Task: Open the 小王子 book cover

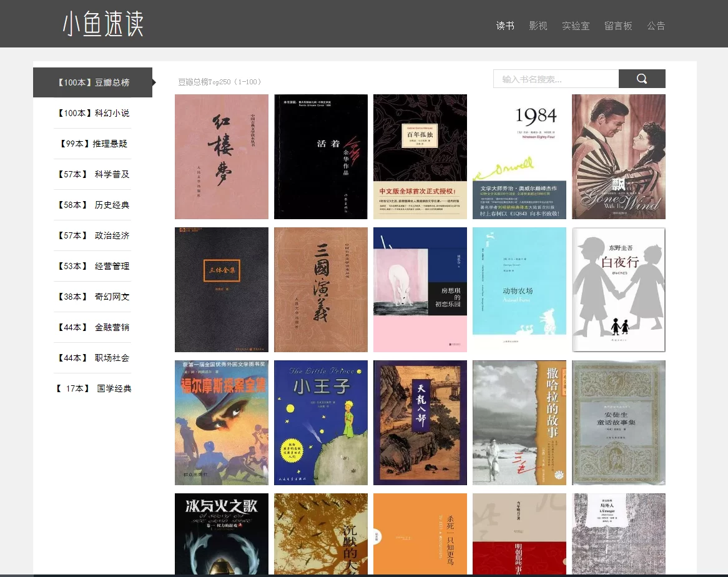Action: [321, 423]
